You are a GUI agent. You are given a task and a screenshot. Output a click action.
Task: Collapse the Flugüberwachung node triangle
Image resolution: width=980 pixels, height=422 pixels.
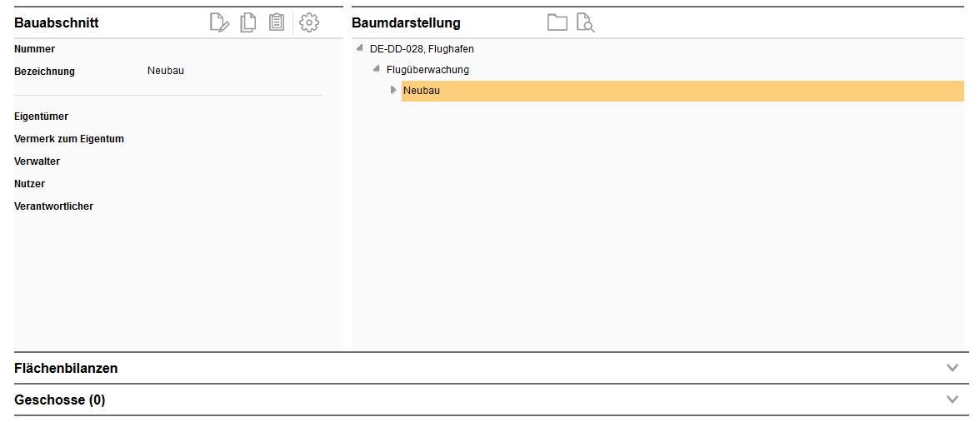(377, 69)
